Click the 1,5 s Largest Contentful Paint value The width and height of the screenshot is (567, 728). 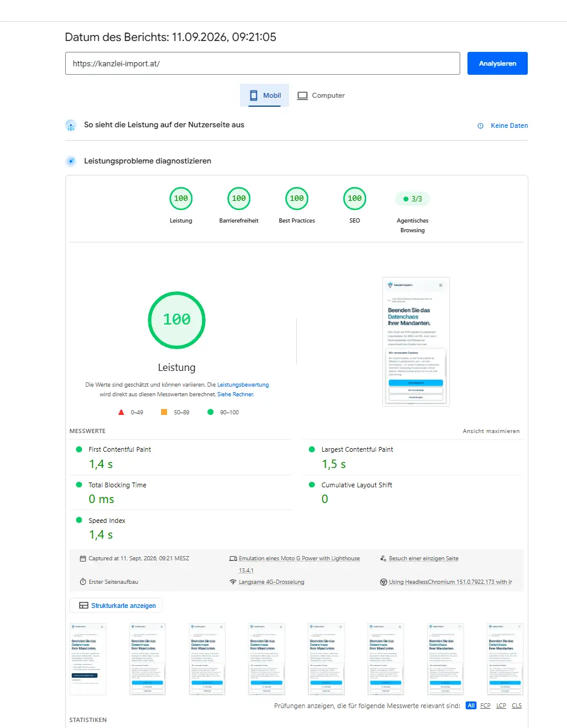[334, 464]
